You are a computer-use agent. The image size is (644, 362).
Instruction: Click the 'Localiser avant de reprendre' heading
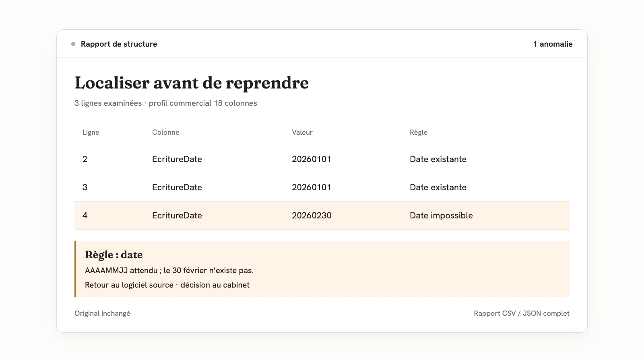[x=192, y=83]
